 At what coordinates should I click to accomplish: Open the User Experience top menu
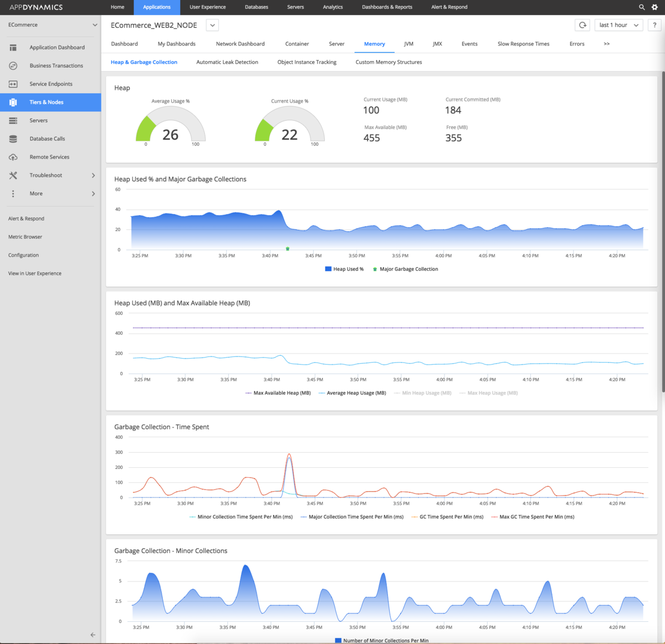pyautogui.click(x=208, y=7)
